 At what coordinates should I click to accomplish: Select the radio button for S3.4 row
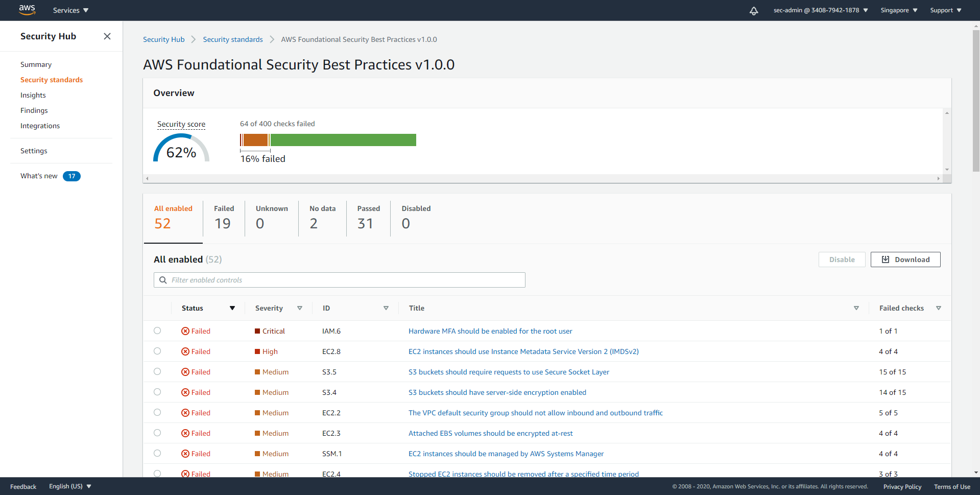coord(157,392)
